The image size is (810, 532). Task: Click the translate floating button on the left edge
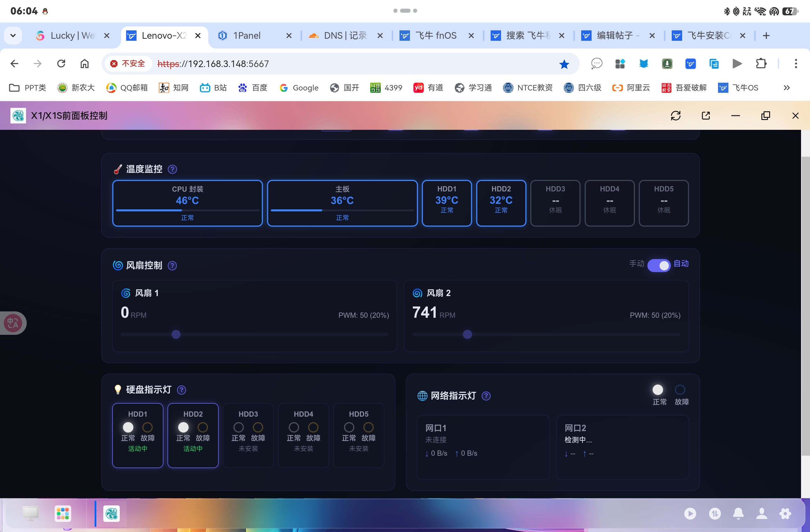(13, 323)
